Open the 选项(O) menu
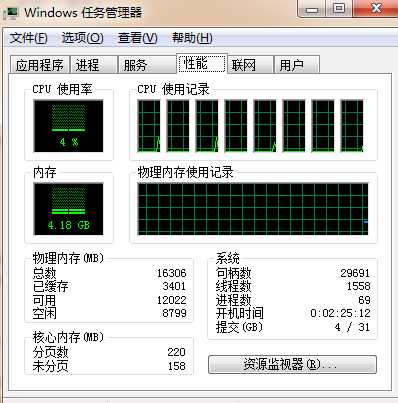 click(x=82, y=38)
